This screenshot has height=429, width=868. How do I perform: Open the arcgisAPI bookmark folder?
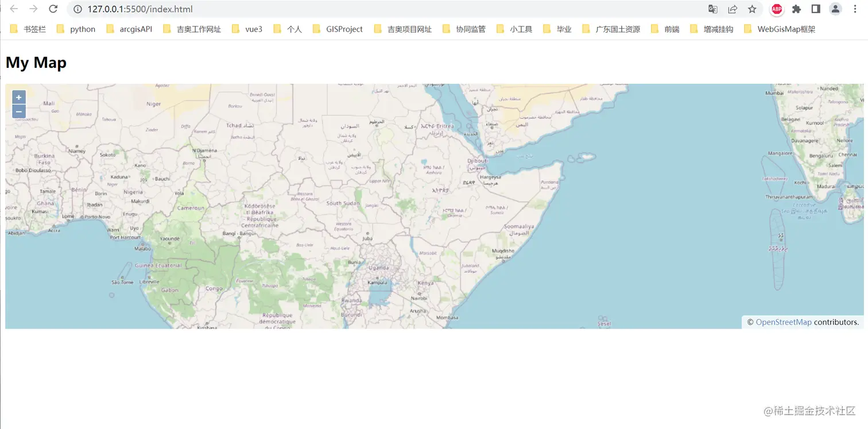(129, 29)
